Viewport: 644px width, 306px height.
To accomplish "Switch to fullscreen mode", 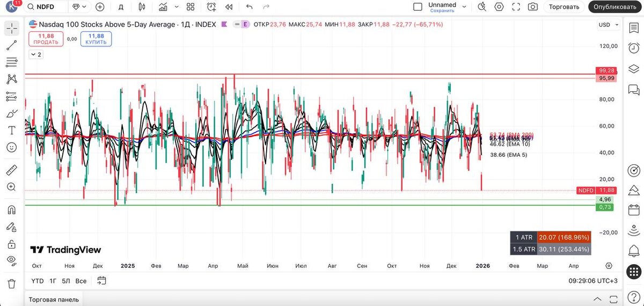I will click(516, 7).
